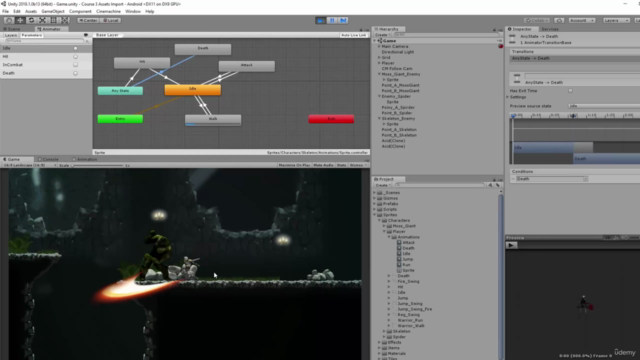Click the Play button in the toolbar
The height and width of the screenshot is (360, 640).
320,20
